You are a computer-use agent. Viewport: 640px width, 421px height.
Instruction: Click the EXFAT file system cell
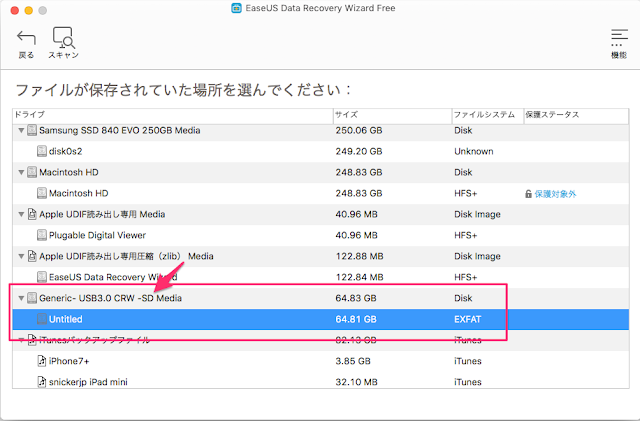point(468,319)
